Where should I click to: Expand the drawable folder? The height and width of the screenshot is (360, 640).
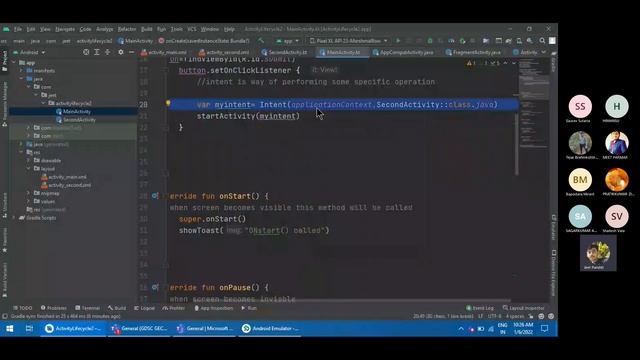(29, 160)
